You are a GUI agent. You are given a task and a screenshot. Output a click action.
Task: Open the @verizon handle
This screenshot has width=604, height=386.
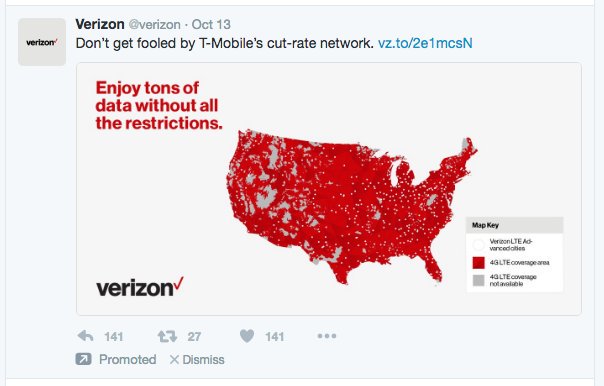tap(154, 25)
